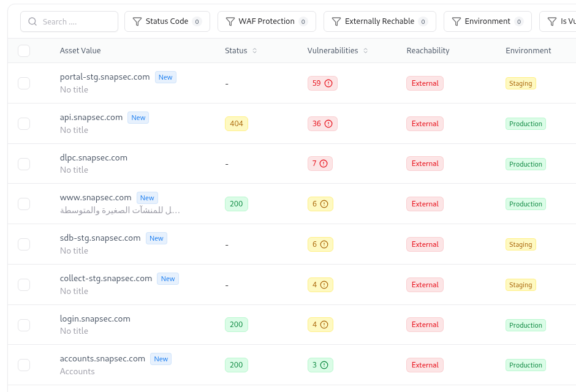The width and height of the screenshot is (576, 392).
Task: Open the Externally Rechable filter dropdown
Action: [380, 21]
